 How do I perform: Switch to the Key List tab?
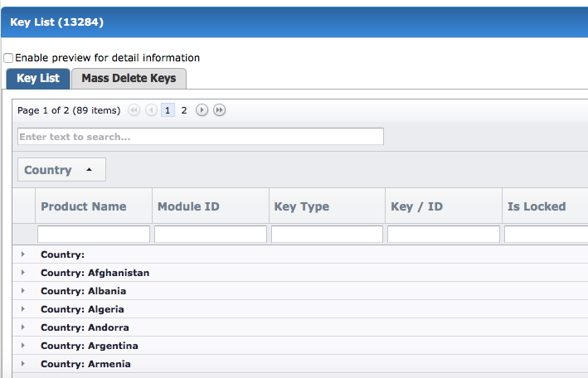tap(38, 79)
